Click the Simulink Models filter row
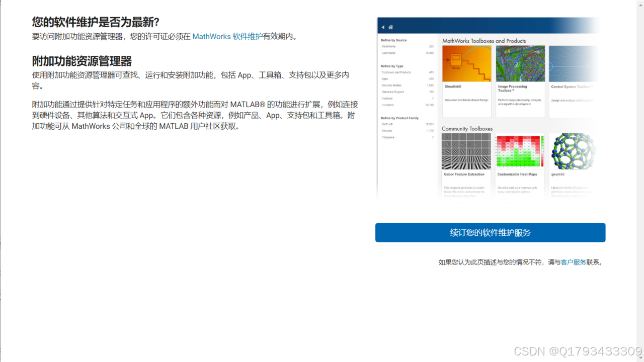The image size is (644, 362). click(408, 85)
